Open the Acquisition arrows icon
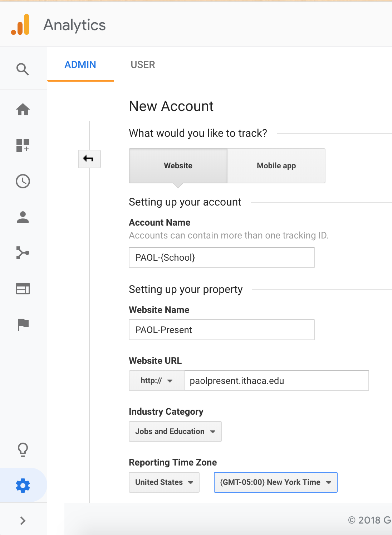The image size is (392, 535). tap(23, 253)
